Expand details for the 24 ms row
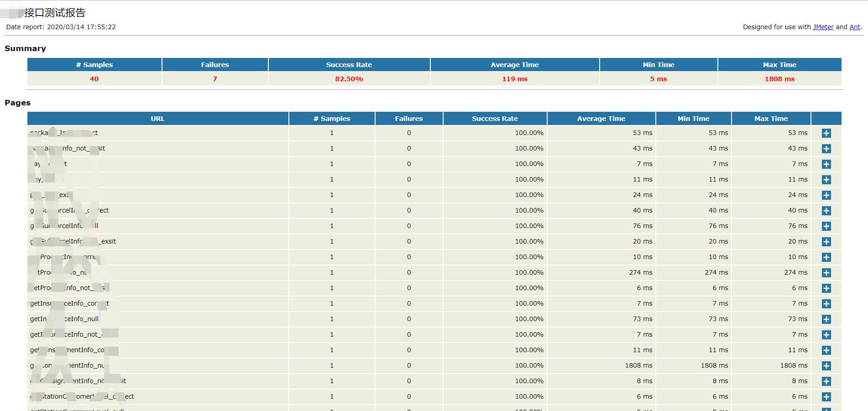The height and width of the screenshot is (411, 868). [826, 195]
